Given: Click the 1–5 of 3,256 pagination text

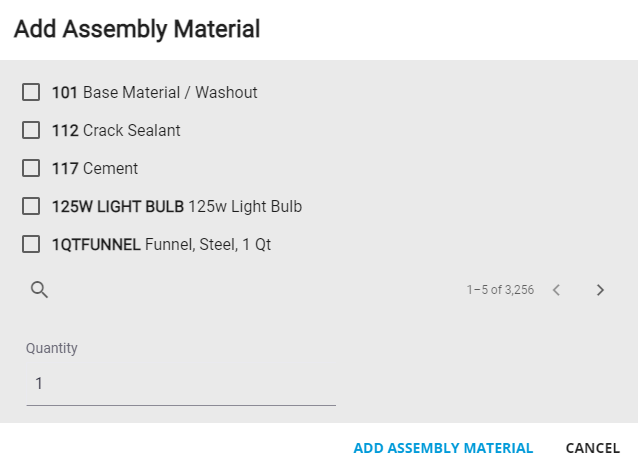Looking at the screenshot, I should coord(500,290).
